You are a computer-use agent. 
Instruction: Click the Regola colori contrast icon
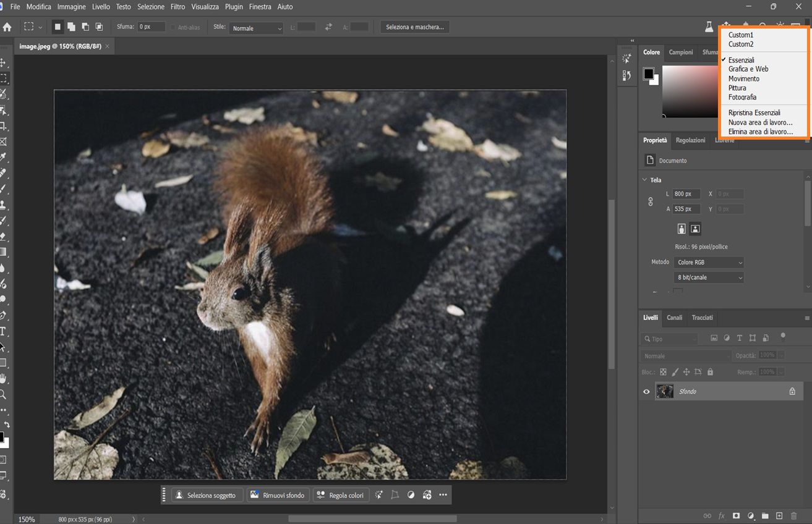pyautogui.click(x=411, y=494)
